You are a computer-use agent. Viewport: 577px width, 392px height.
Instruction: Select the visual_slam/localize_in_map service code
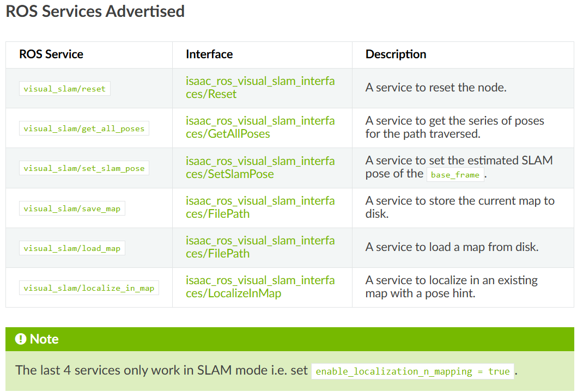pyautogui.click(x=89, y=288)
